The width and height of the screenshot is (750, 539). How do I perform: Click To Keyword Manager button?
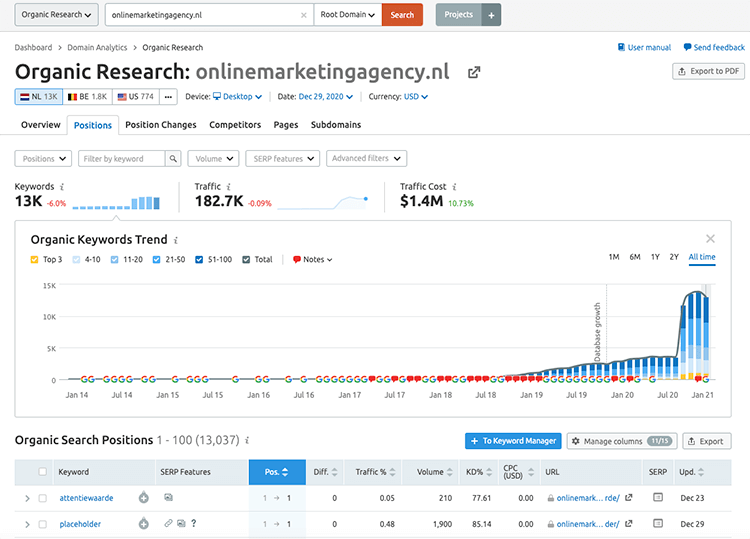[513, 441]
